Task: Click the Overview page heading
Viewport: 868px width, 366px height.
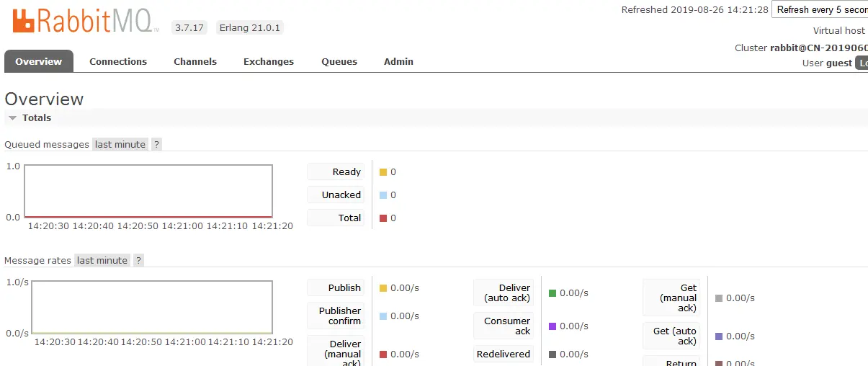Action: point(44,99)
